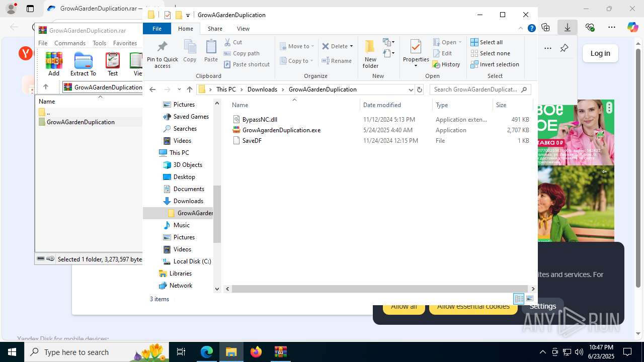
Task: Click This PC in the address breadcrumb
Action: [x=226, y=89]
